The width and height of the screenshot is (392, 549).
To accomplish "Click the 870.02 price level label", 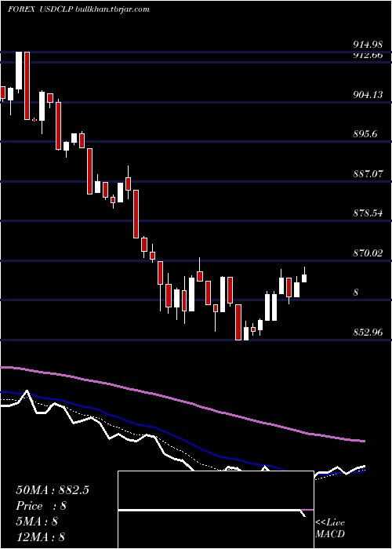I will [367, 253].
